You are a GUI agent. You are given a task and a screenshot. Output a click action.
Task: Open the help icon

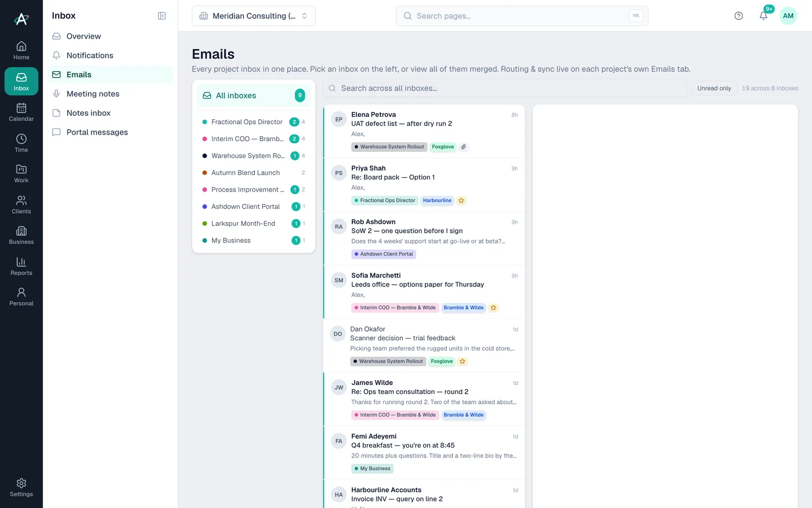coord(738,16)
